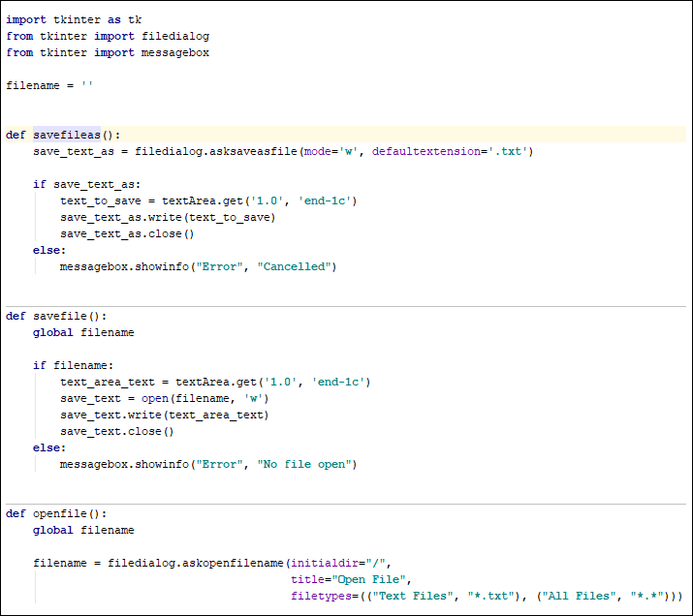Click the line 'import tkinter as tk'
This screenshot has height=616, width=693.
pos(74,20)
